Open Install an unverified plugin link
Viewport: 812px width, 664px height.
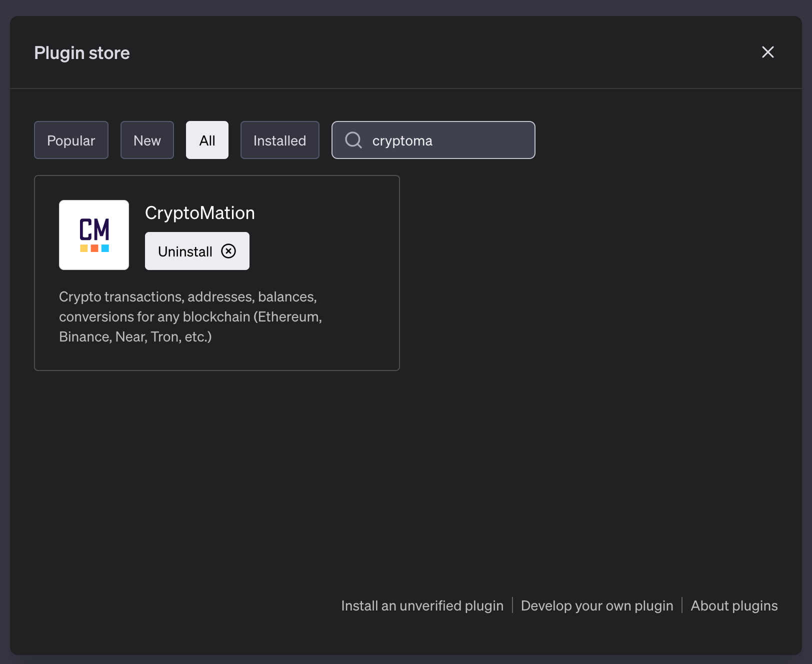(x=422, y=605)
